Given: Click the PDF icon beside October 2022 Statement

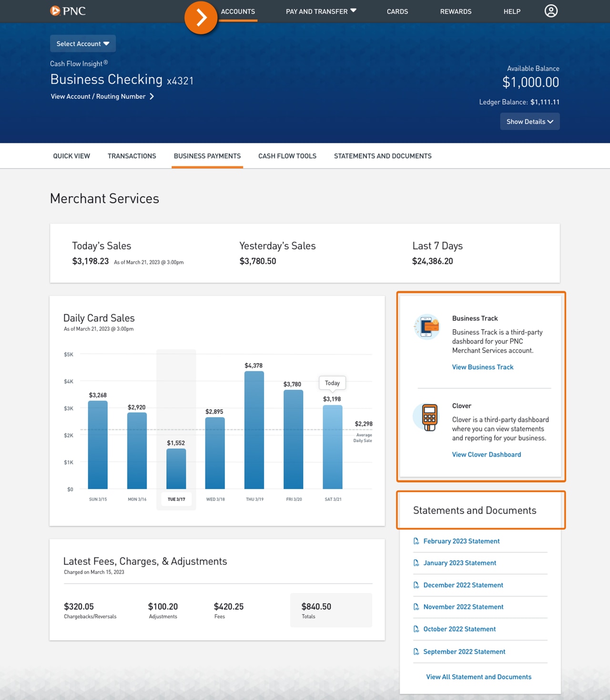Looking at the screenshot, I should (x=416, y=629).
